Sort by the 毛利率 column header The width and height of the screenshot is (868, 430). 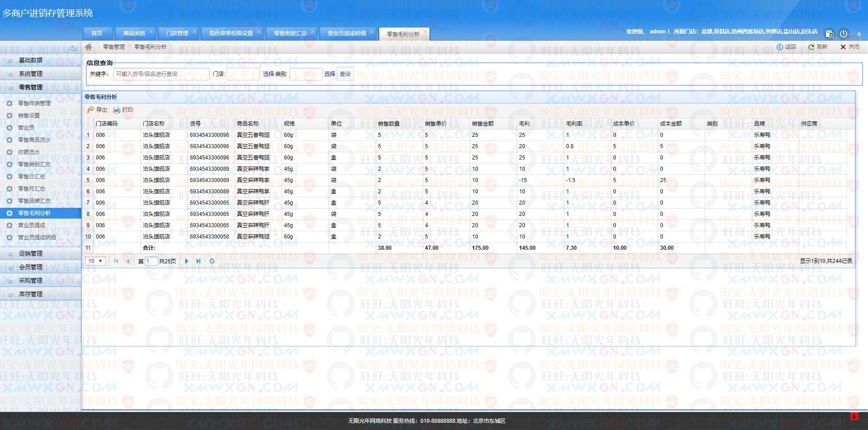coord(587,124)
